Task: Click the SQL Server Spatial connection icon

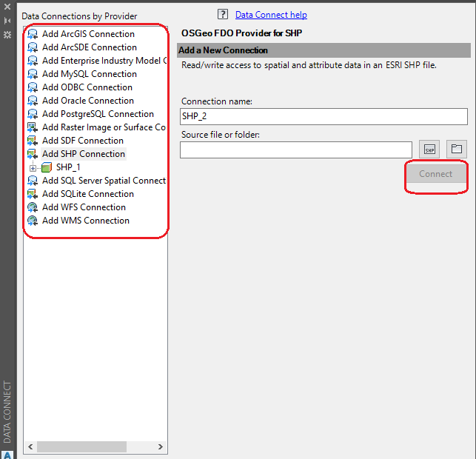Action: [x=33, y=181]
